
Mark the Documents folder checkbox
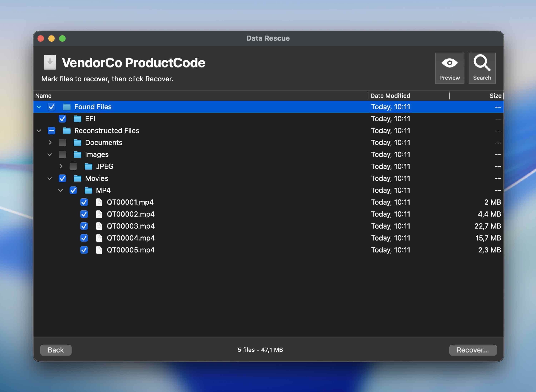[x=62, y=143]
